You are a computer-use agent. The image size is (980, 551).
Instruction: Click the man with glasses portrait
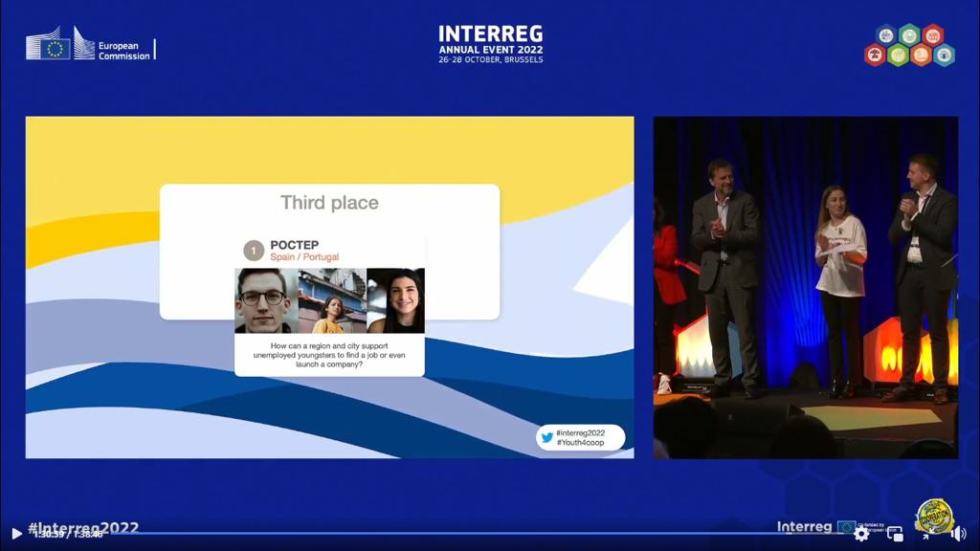coord(265,300)
